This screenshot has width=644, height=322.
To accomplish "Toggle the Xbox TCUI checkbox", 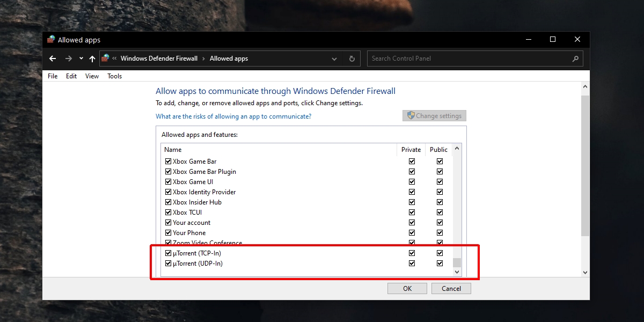I will [x=168, y=213].
